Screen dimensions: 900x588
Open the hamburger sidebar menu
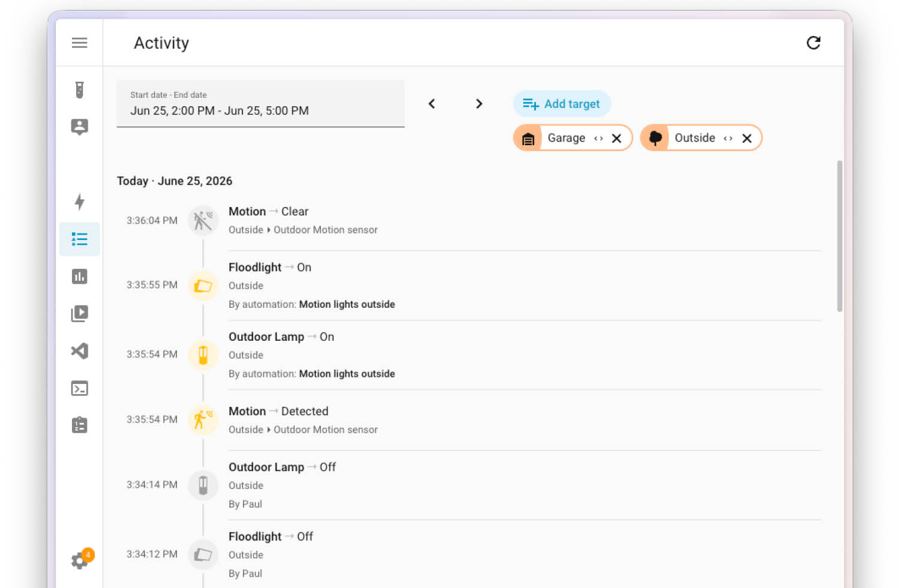click(x=79, y=43)
